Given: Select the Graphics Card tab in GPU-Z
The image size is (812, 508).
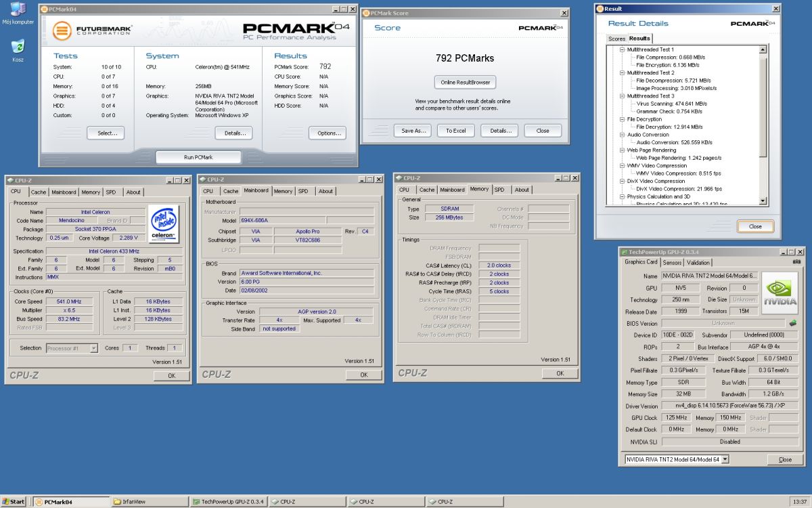Looking at the screenshot, I should coord(641,262).
